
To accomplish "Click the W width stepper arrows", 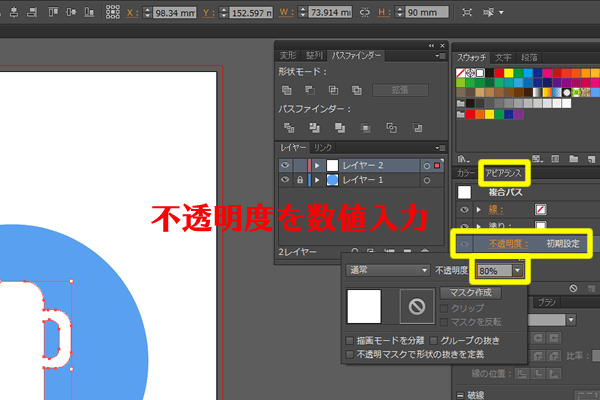I will [x=303, y=12].
